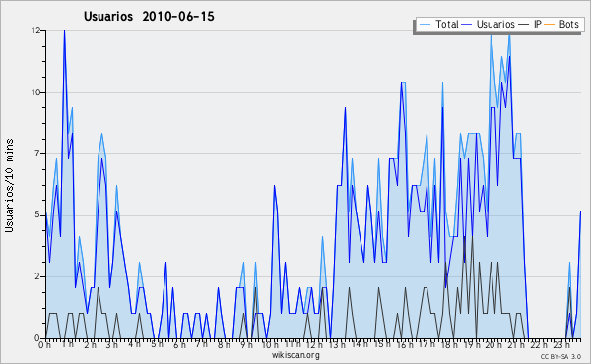Select the 'Bots' legend entry
This screenshot has height=364, width=591.
568,24
